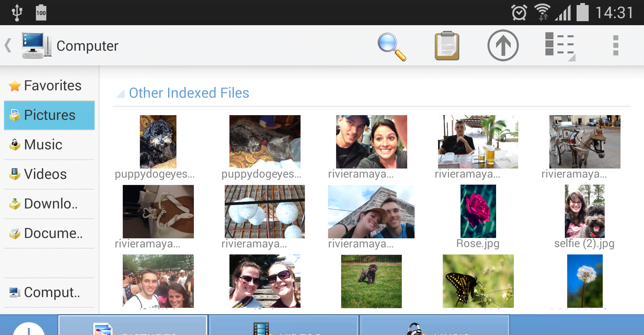Open Favorites in the sidebar

[x=49, y=86]
